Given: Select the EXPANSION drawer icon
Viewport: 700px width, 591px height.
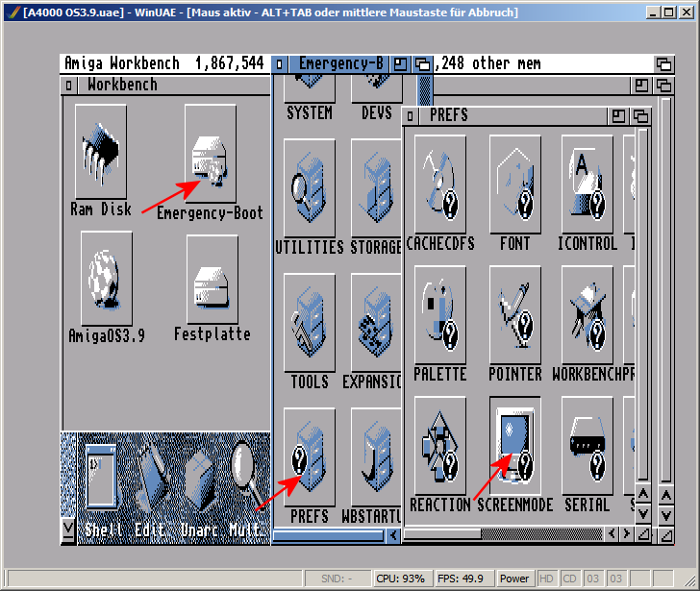Looking at the screenshot, I should point(376,323).
